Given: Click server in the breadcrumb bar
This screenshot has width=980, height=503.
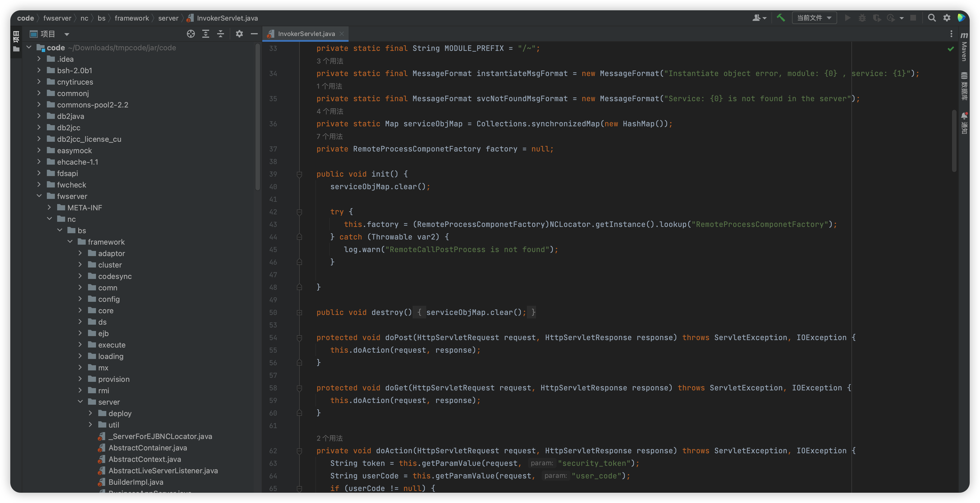Looking at the screenshot, I should pos(168,18).
